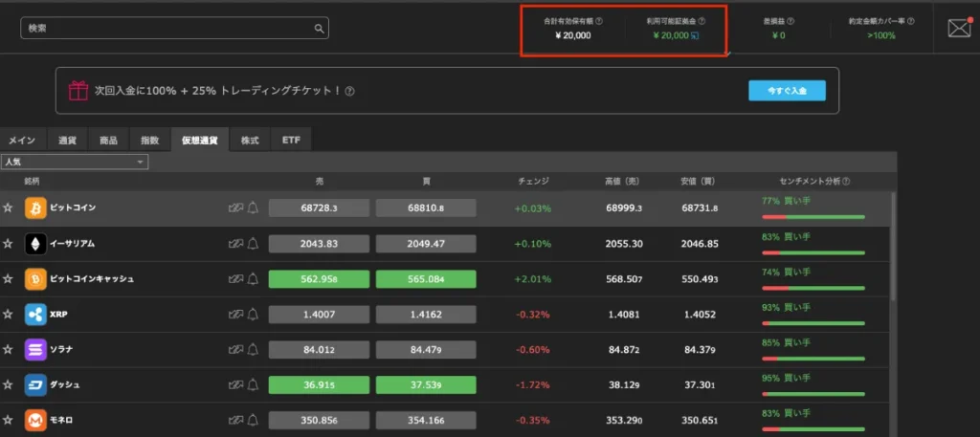Open the 株式 tab
This screenshot has height=437, width=980.
click(249, 141)
